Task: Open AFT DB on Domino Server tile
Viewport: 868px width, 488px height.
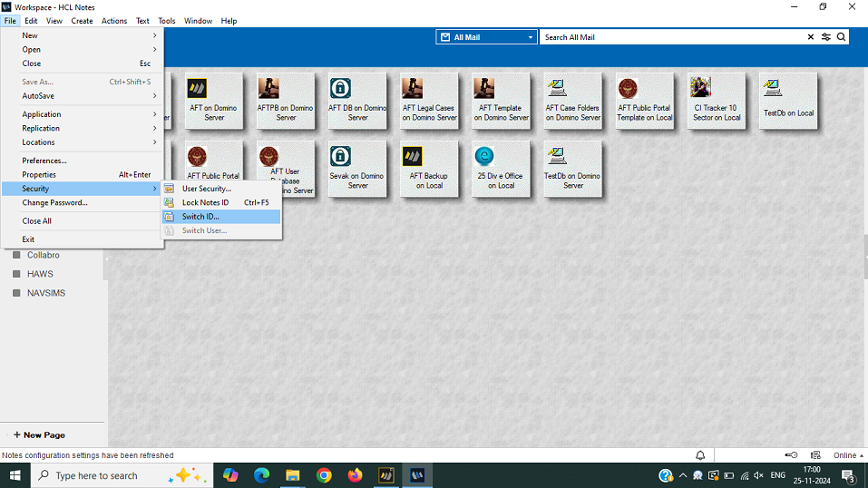Action: point(357,102)
